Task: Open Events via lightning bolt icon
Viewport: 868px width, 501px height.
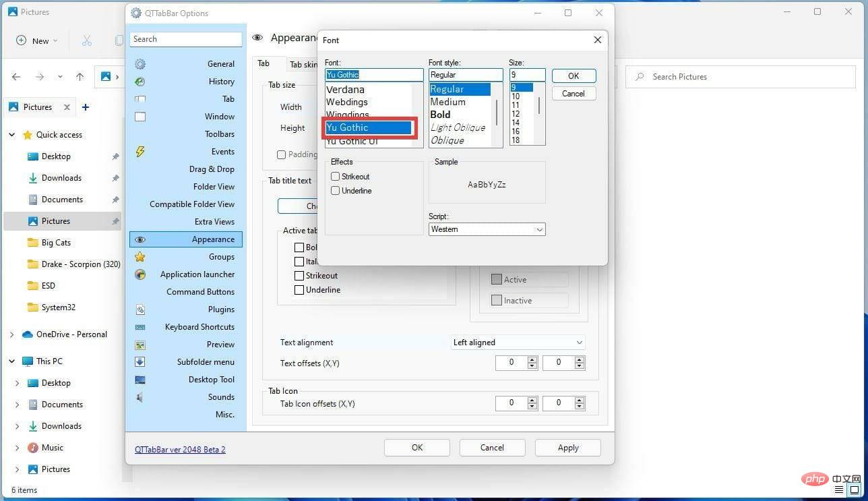Action: (140, 152)
